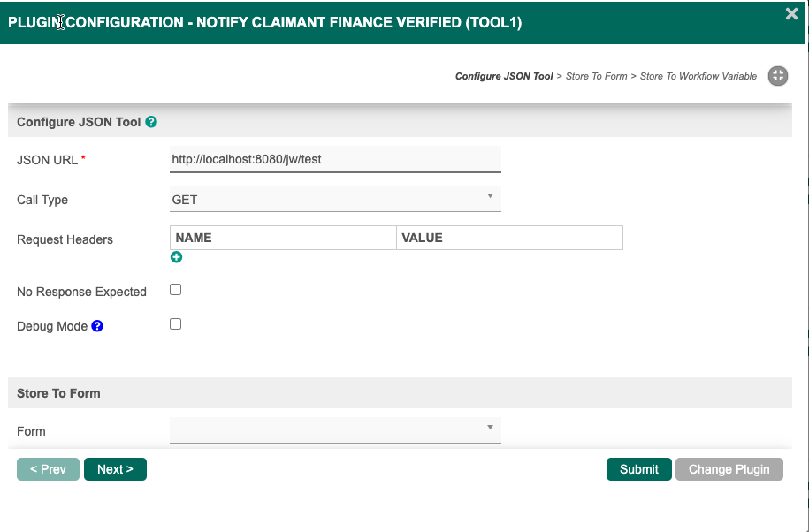
Task: Show the Debug Mode help tooltip
Action: pyautogui.click(x=97, y=326)
